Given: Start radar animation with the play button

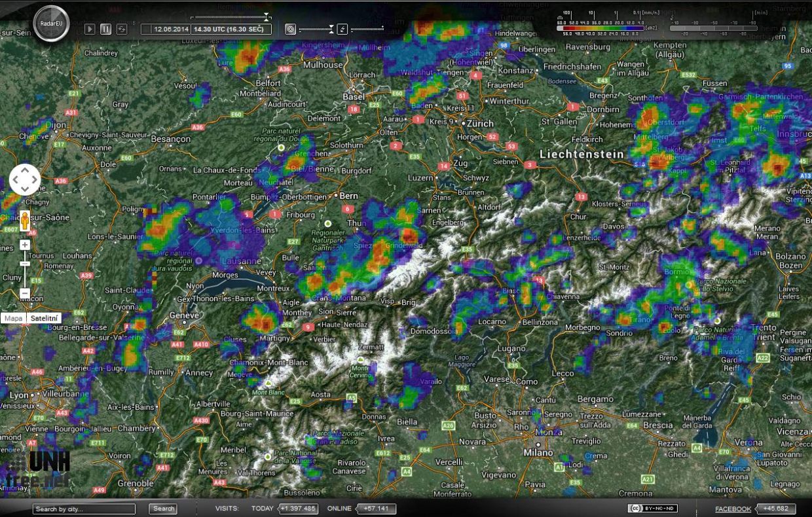Looking at the screenshot, I should click(90, 29).
